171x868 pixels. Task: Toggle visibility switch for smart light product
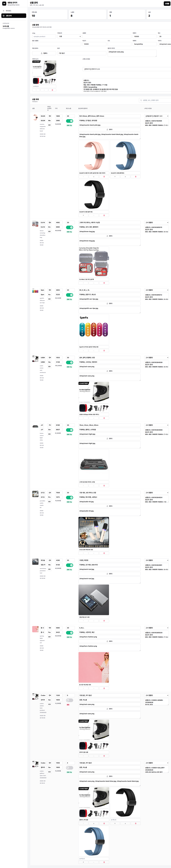pyautogui.click(x=69, y=430)
